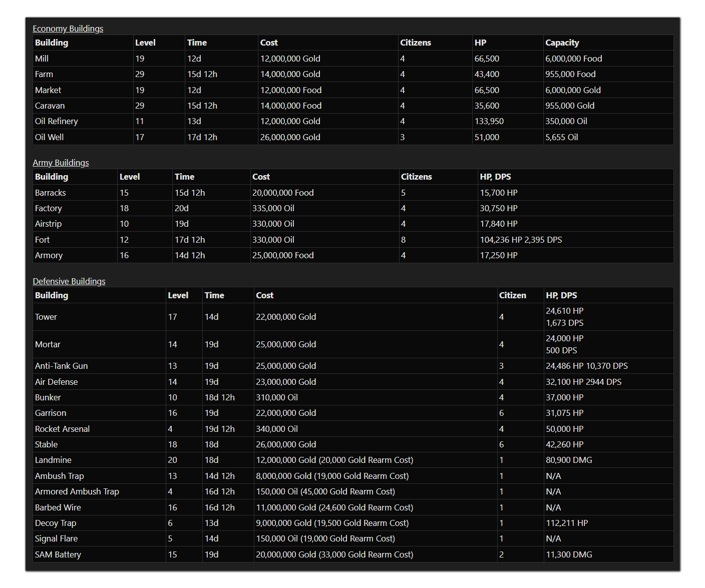This screenshot has width=705, height=588.
Task: Select the Mortar building cell
Action: (x=99, y=344)
